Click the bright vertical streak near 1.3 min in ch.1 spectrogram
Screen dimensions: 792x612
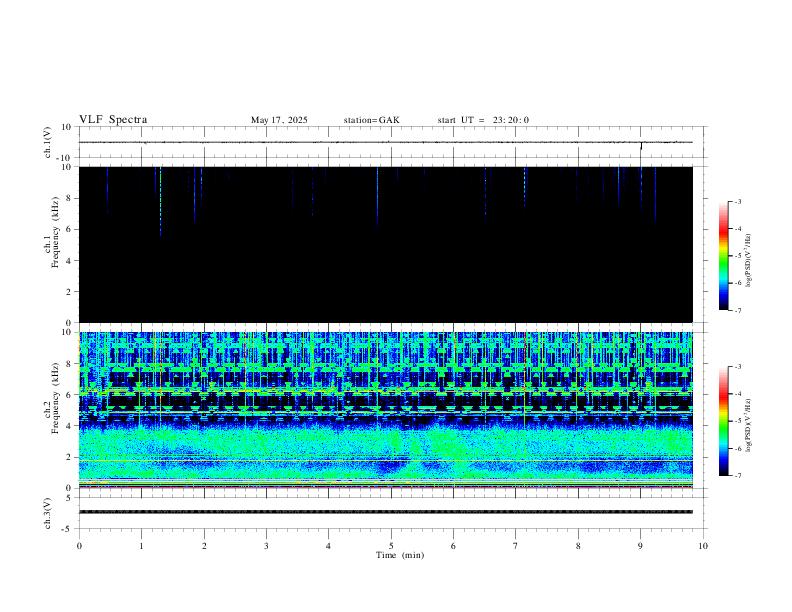[x=161, y=202]
